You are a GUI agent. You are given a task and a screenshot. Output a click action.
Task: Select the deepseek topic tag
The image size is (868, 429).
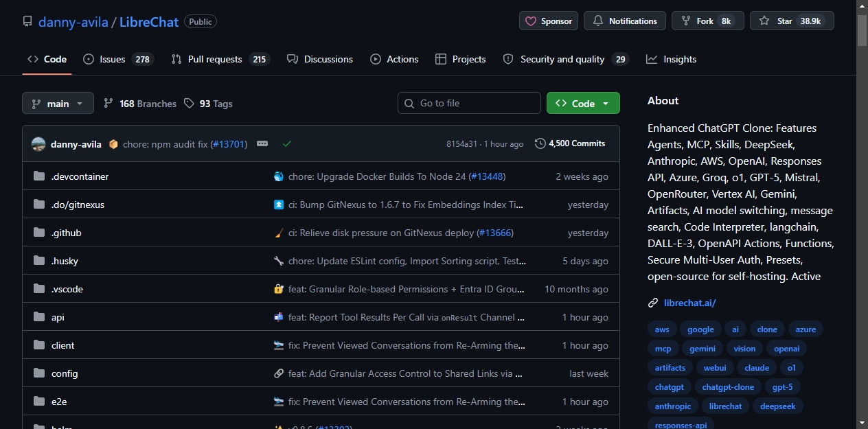click(777, 406)
